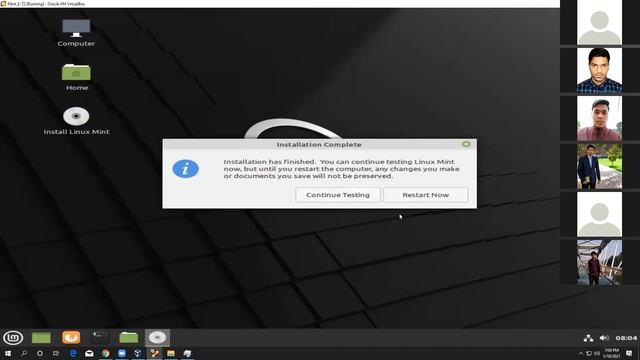Open the Home folder desktop icon
This screenshot has width=640, height=360.
[x=76, y=77]
